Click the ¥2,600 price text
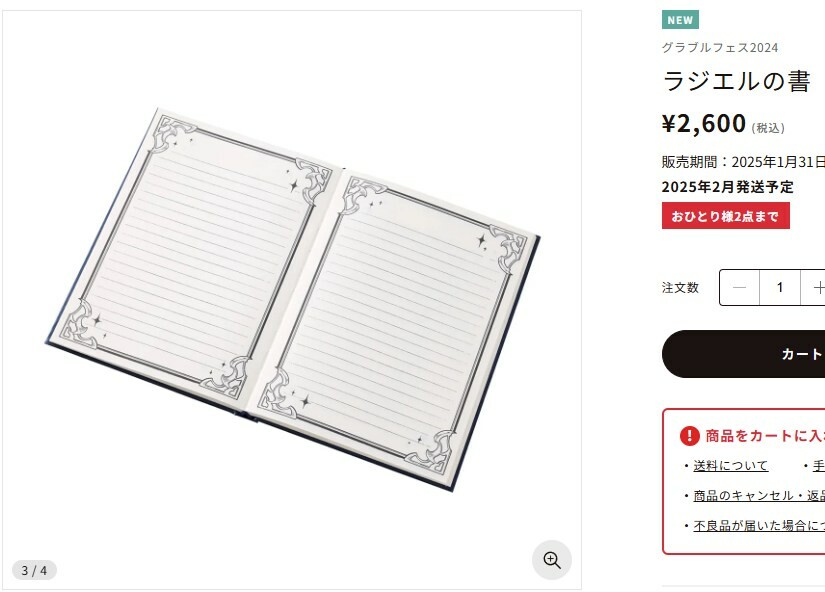This screenshot has width=825, height=592. (704, 123)
